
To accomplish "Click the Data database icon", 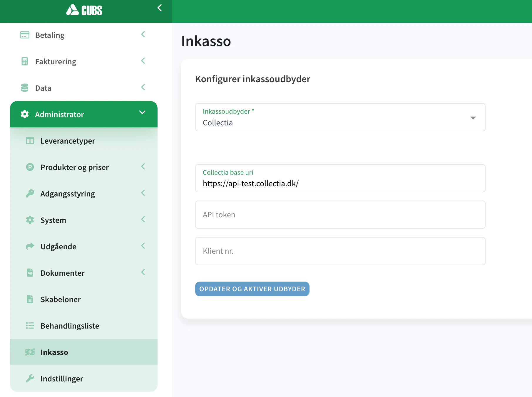I will pos(25,88).
